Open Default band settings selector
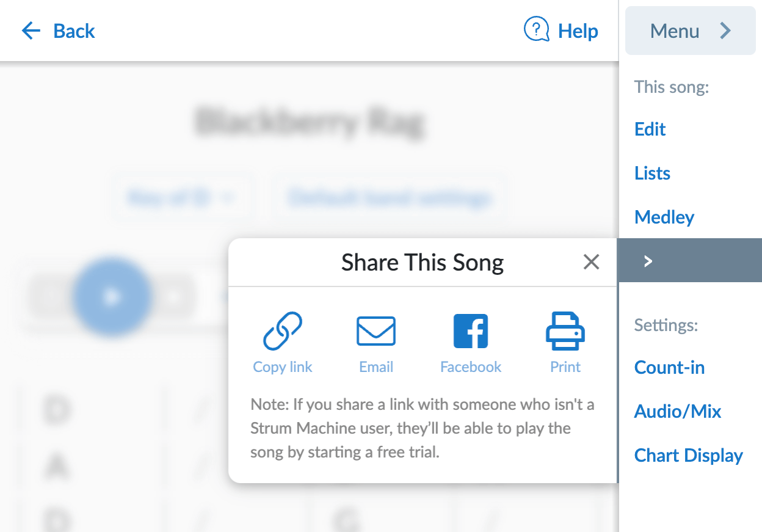Image resolution: width=762 pixels, height=532 pixels. [x=389, y=198]
